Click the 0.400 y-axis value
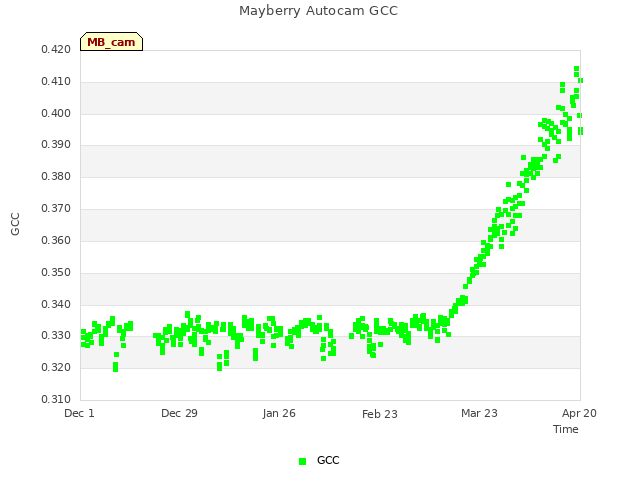 click(56, 113)
